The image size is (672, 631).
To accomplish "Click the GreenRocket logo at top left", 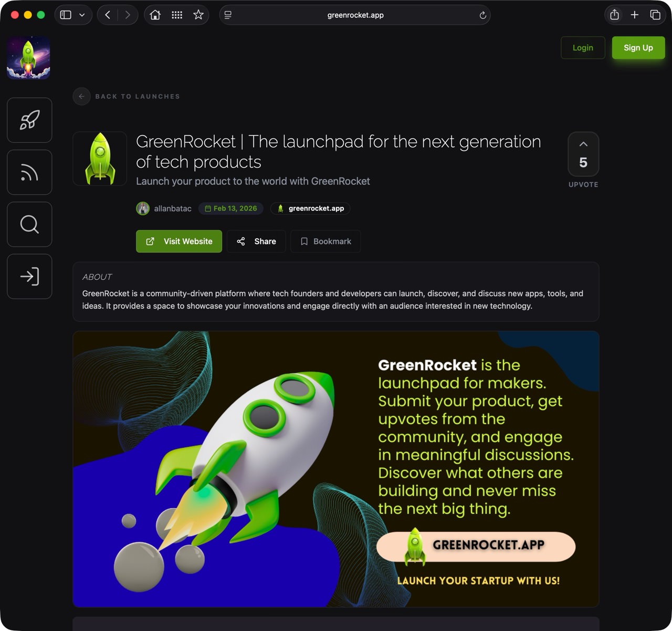I will pos(28,58).
